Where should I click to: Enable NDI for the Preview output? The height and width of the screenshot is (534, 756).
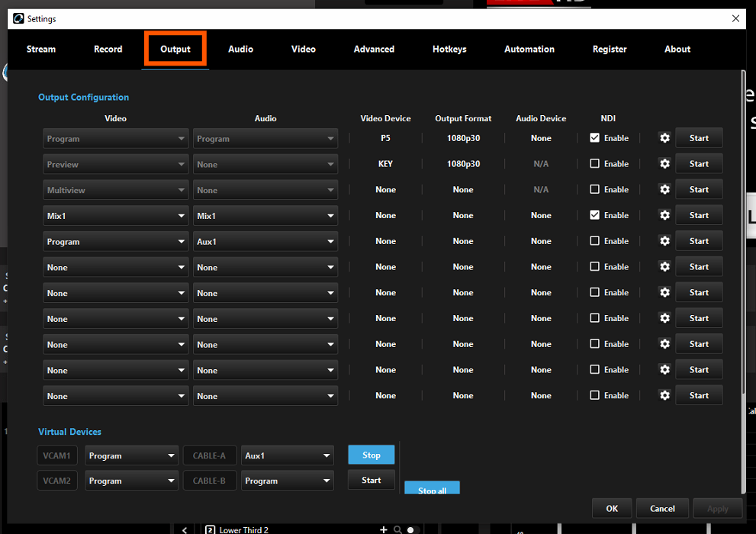click(595, 164)
